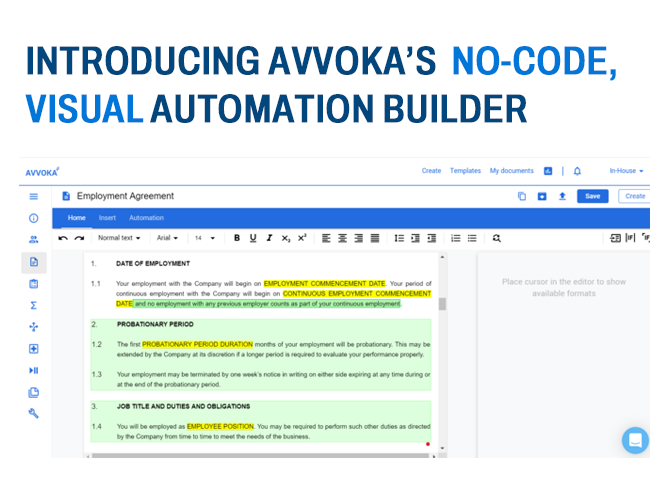Click the scroll down arrow
670x477 pixels.
coord(442,448)
